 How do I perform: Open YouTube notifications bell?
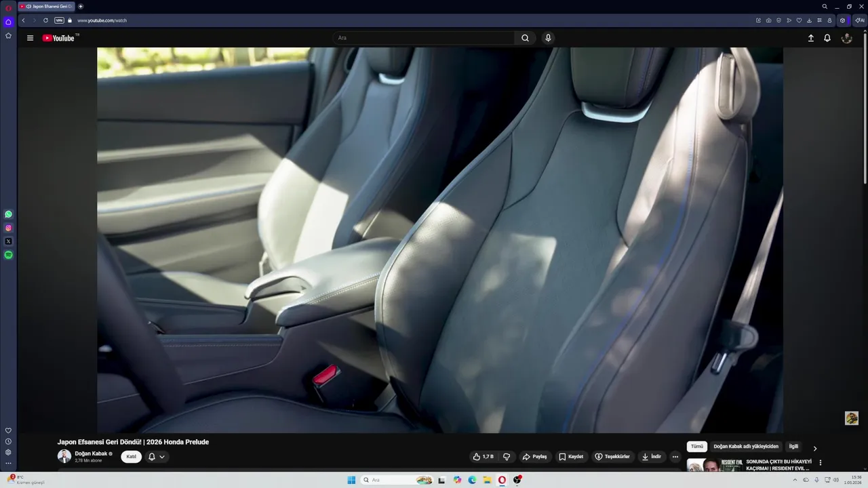pos(827,38)
